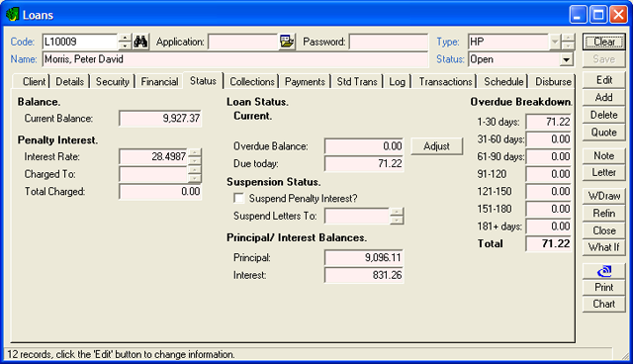Click the Charged To spinner arrows
Image resolution: width=633 pixels, height=364 pixels.
[194, 174]
